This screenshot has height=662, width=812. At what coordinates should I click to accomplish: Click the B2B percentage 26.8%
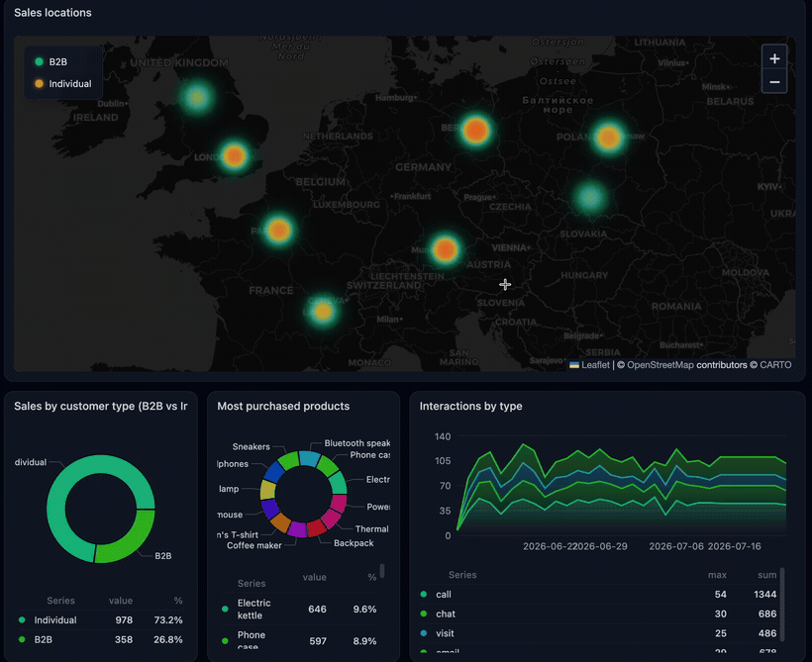[167, 640]
